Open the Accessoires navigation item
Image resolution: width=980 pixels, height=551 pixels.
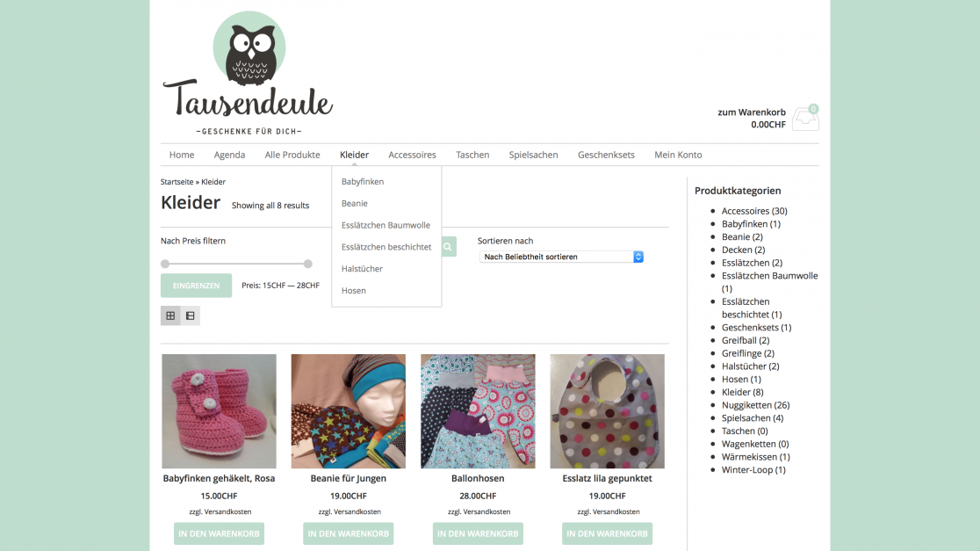tap(412, 155)
